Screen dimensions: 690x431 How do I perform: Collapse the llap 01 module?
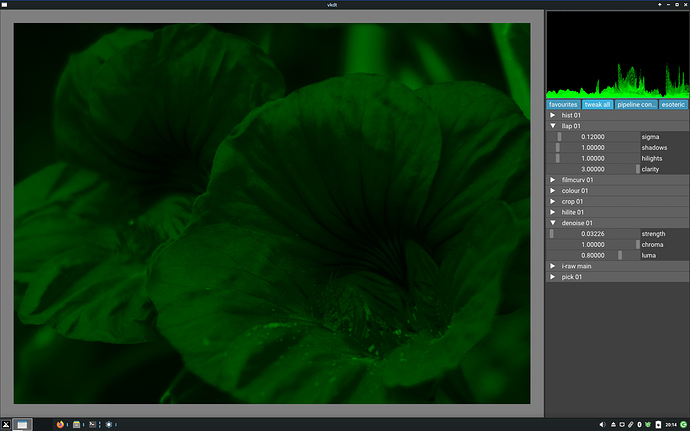coord(552,126)
